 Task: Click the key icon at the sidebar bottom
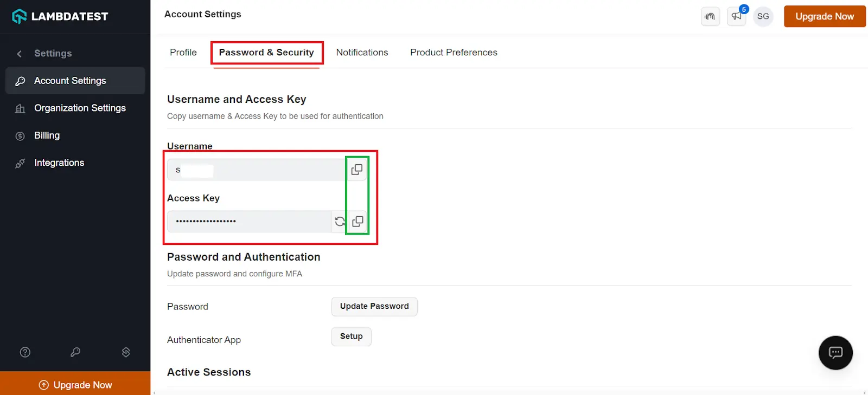(75, 352)
